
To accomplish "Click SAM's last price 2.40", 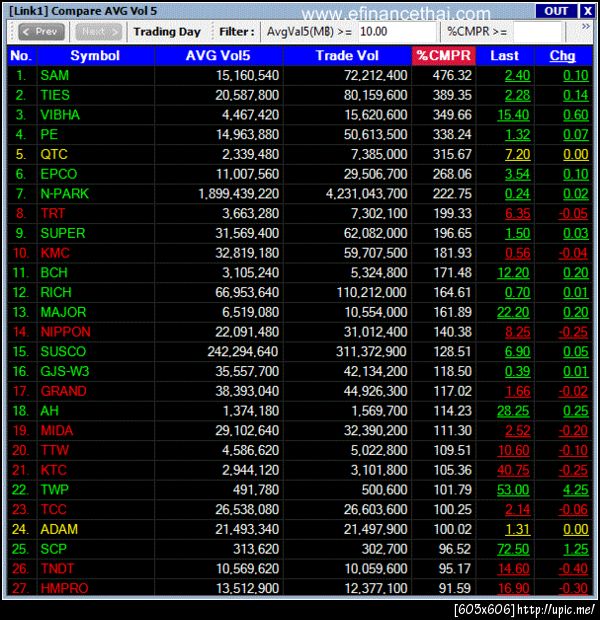I will [x=517, y=75].
